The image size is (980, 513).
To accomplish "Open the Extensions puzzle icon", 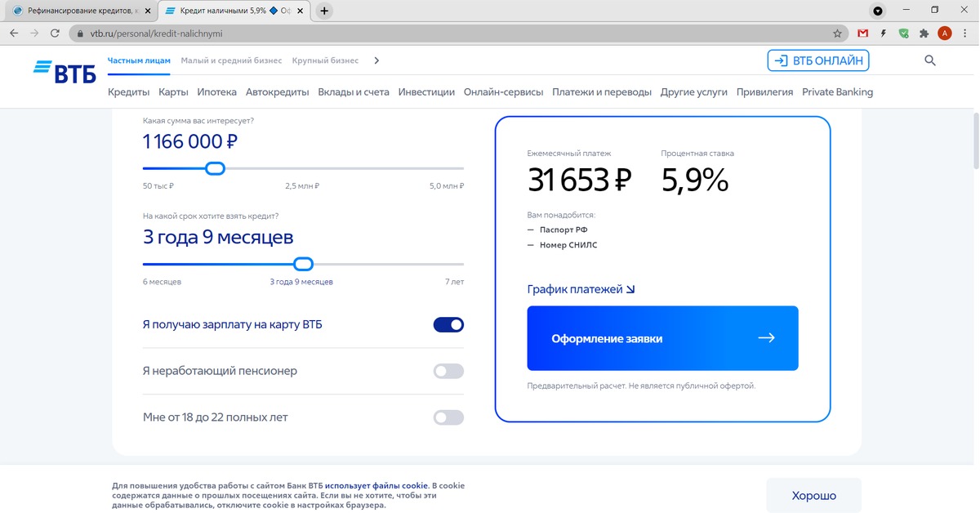I will [924, 33].
